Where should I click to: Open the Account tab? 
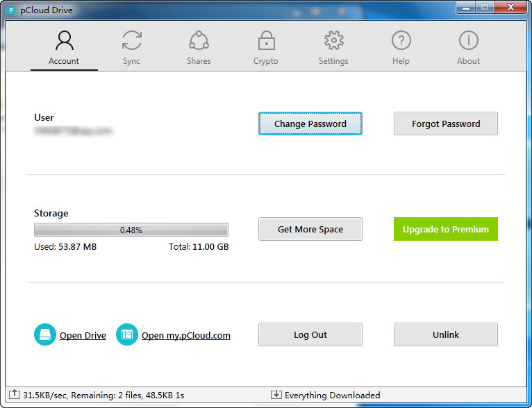click(64, 47)
